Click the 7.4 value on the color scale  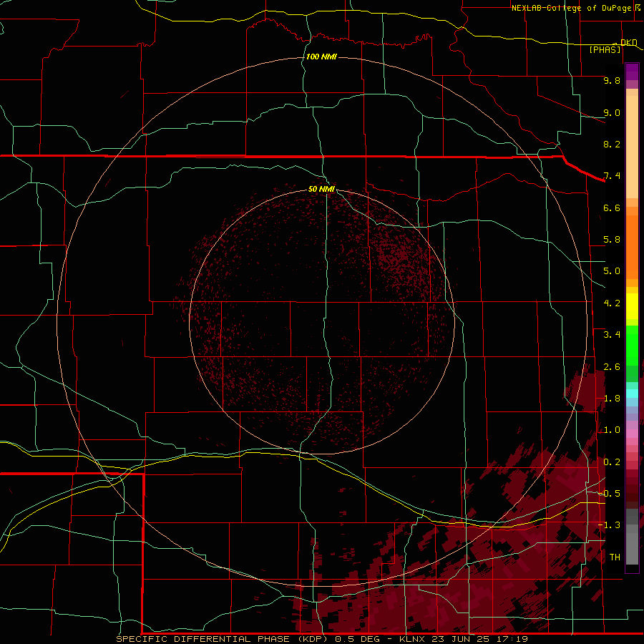pyautogui.click(x=612, y=176)
